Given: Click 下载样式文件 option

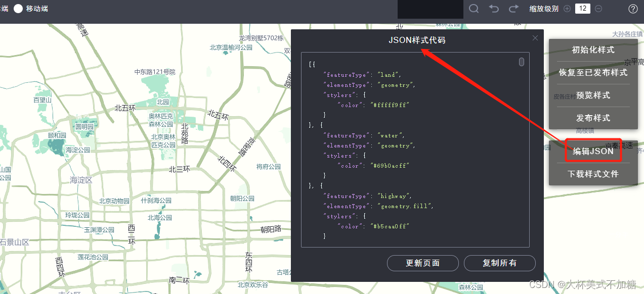Looking at the screenshot, I should (593, 174).
